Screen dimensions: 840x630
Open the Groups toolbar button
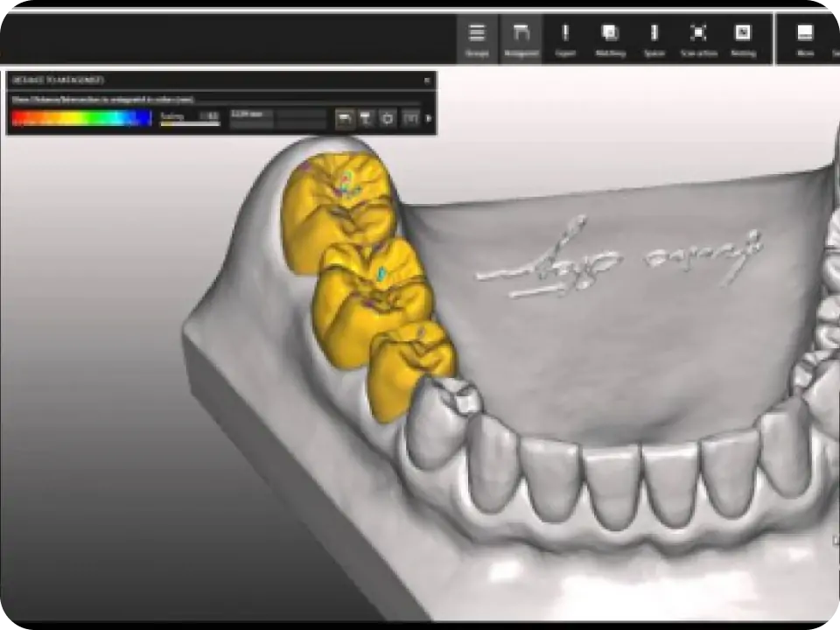coord(477,39)
